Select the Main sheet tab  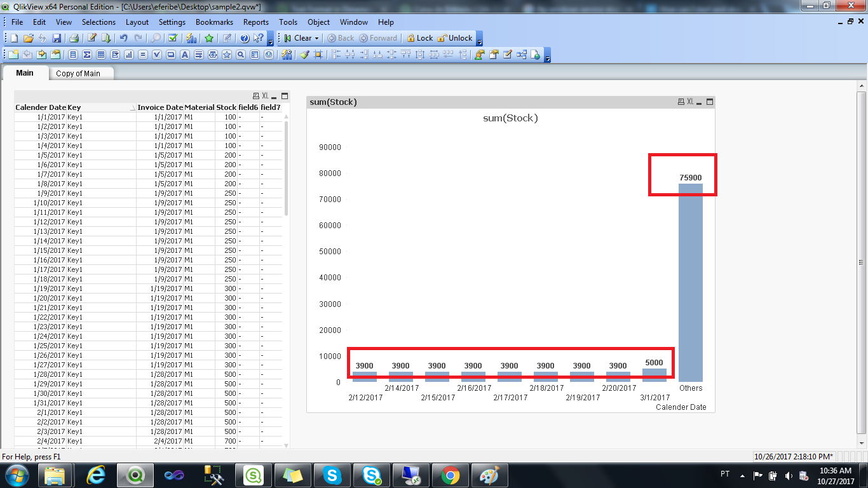[25, 72]
